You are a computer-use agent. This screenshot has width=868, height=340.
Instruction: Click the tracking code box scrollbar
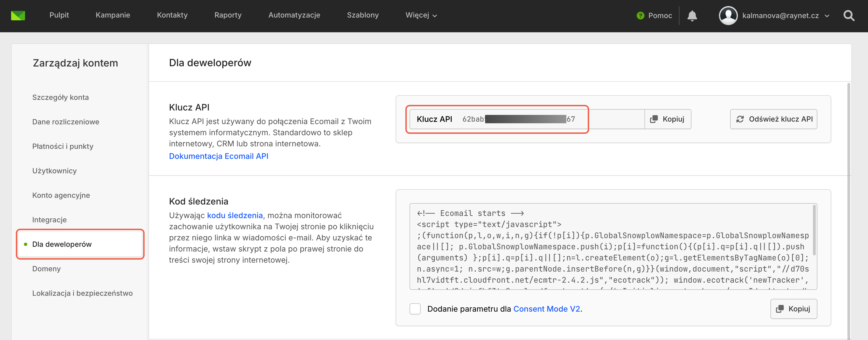tap(814, 230)
